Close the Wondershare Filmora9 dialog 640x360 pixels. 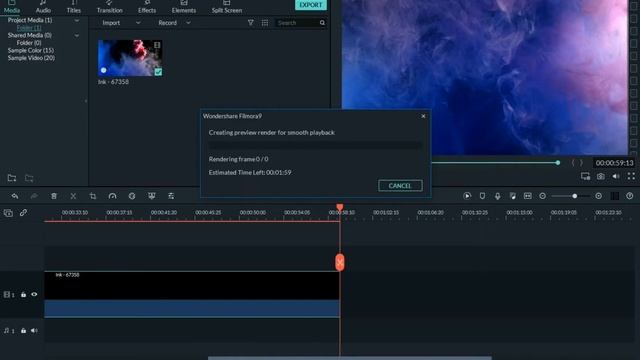click(x=423, y=116)
